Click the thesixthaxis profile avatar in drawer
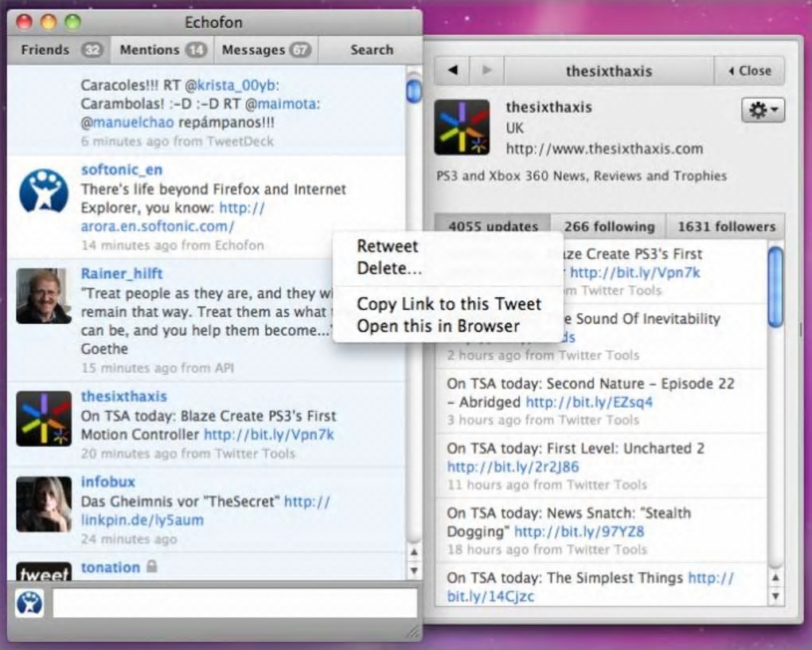 (462, 127)
